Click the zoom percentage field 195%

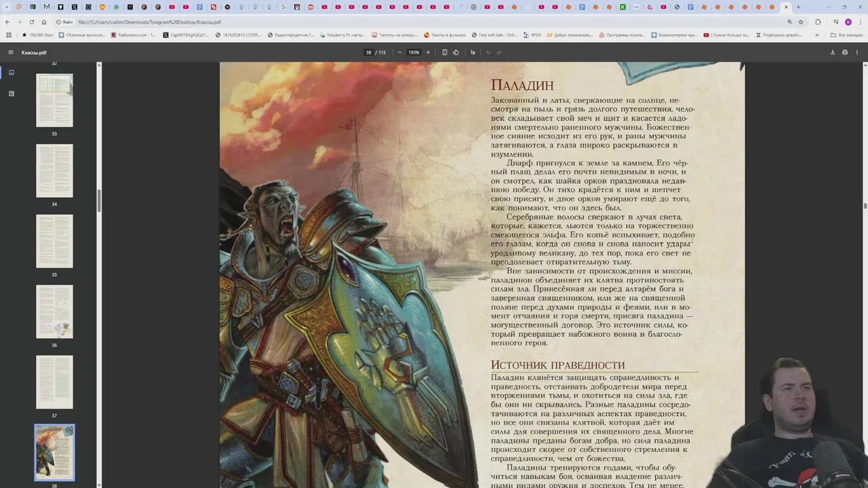coord(414,52)
